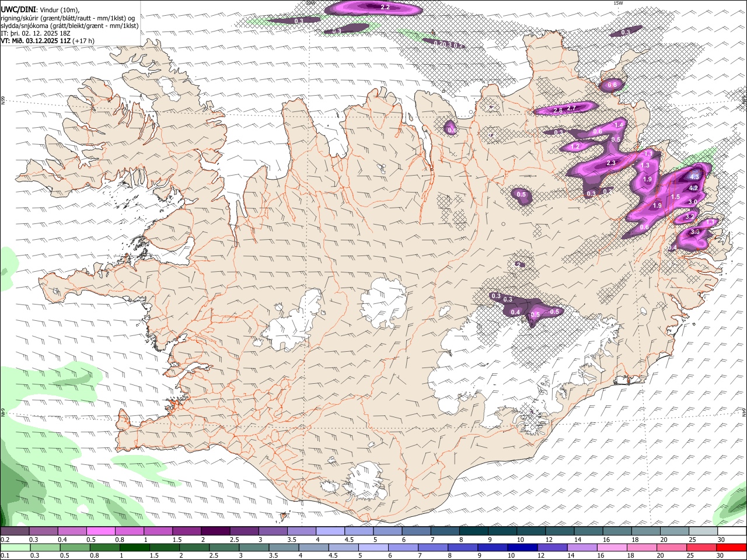747x560 pixels.
Task: Click the bright pink 0.5–0.8 snow legend swatch
Action: pos(101,531)
